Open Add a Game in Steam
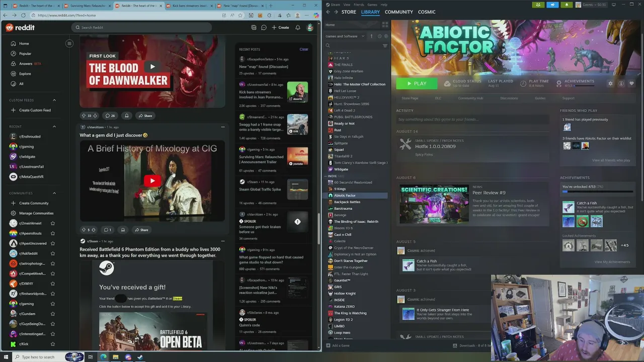Image resolution: width=644 pixels, height=362 pixels. click(338, 345)
